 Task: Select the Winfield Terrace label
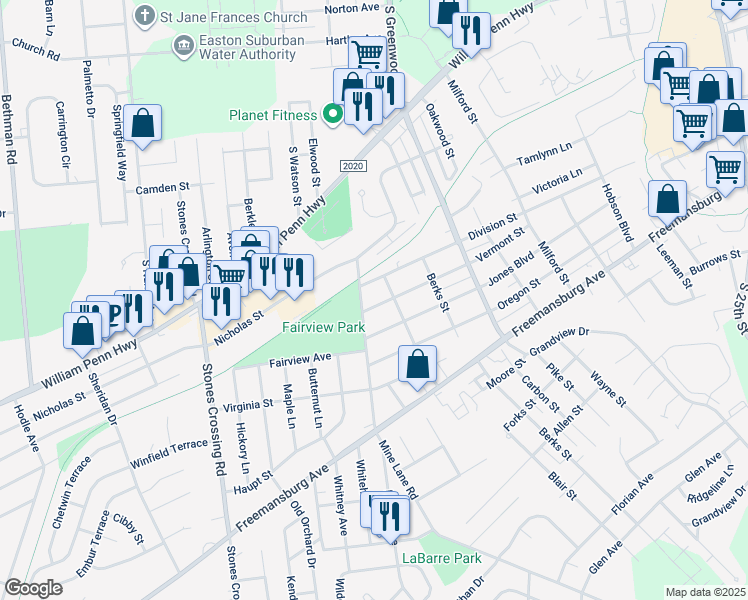[x=169, y=454]
